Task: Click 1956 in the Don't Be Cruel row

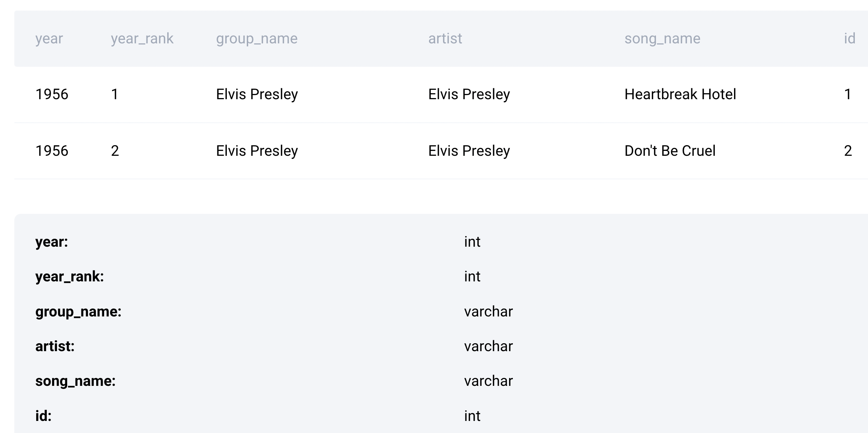Action: coord(52,151)
